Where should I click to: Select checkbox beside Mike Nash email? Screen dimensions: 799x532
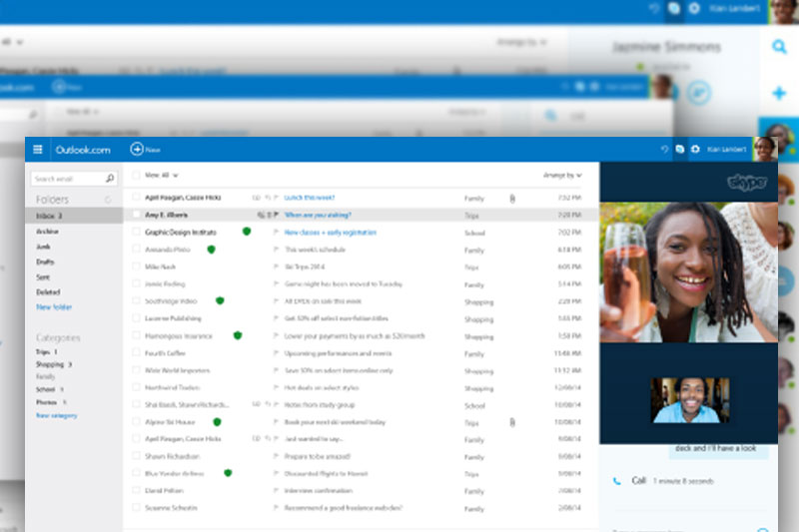(136, 266)
